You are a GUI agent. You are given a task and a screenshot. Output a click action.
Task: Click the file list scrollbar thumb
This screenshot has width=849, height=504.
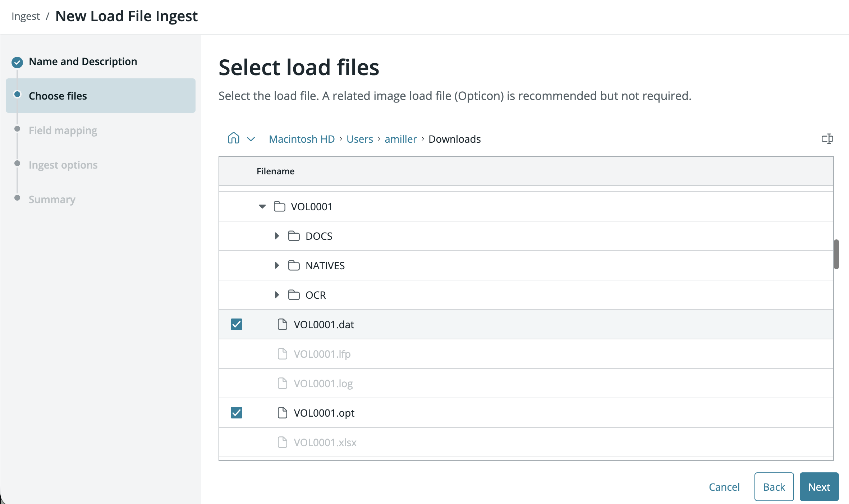click(836, 254)
